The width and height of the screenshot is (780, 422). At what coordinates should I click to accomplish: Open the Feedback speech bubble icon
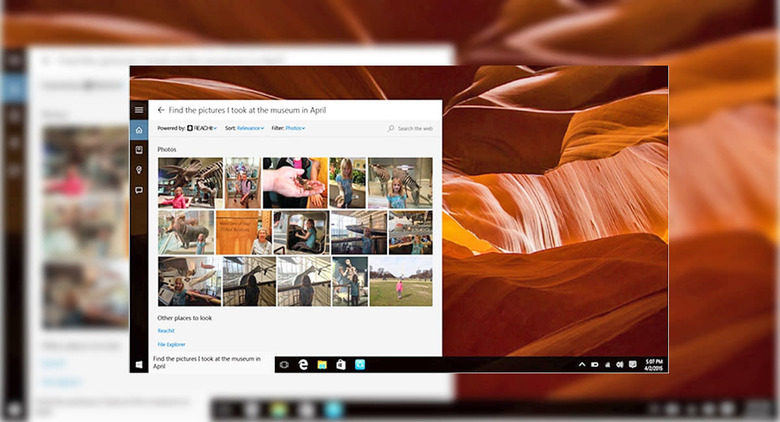click(139, 190)
